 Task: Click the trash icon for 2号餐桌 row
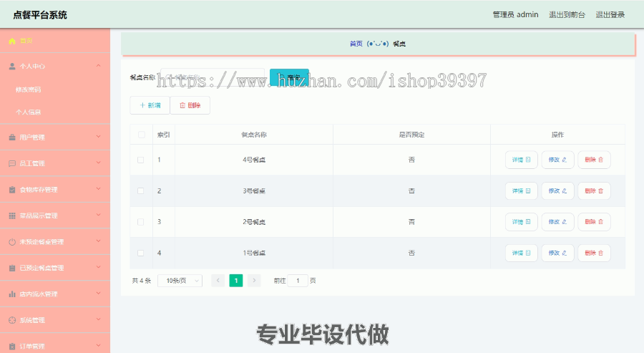[600, 221]
